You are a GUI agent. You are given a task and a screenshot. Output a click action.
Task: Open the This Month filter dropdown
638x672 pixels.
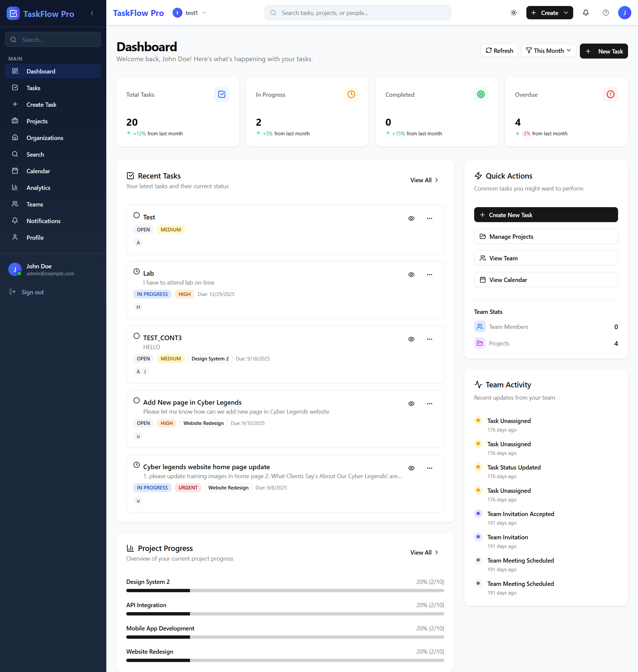click(548, 51)
